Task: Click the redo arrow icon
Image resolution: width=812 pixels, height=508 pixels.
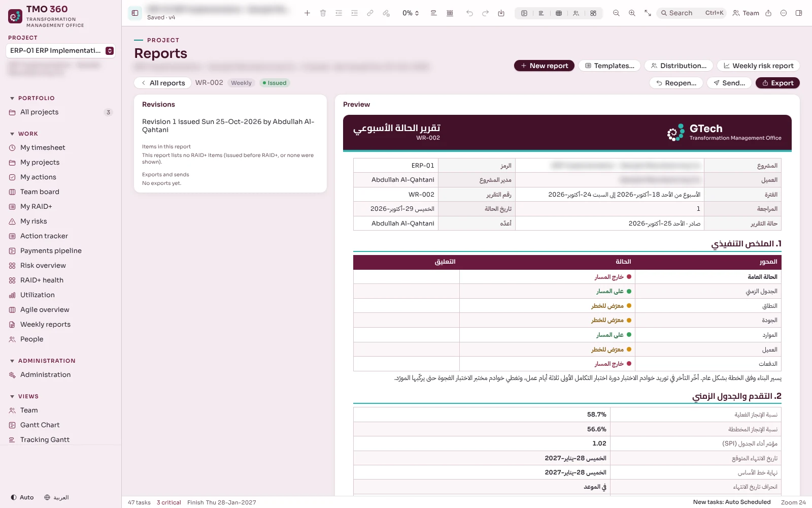Action: [485, 13]
